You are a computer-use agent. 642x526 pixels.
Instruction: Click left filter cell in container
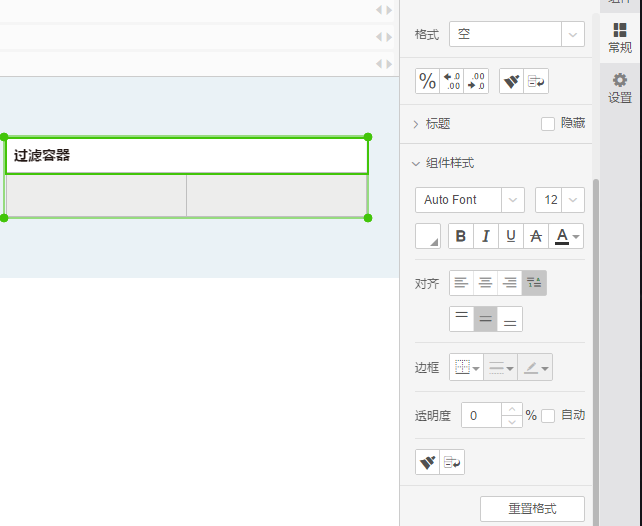[96, 196]
